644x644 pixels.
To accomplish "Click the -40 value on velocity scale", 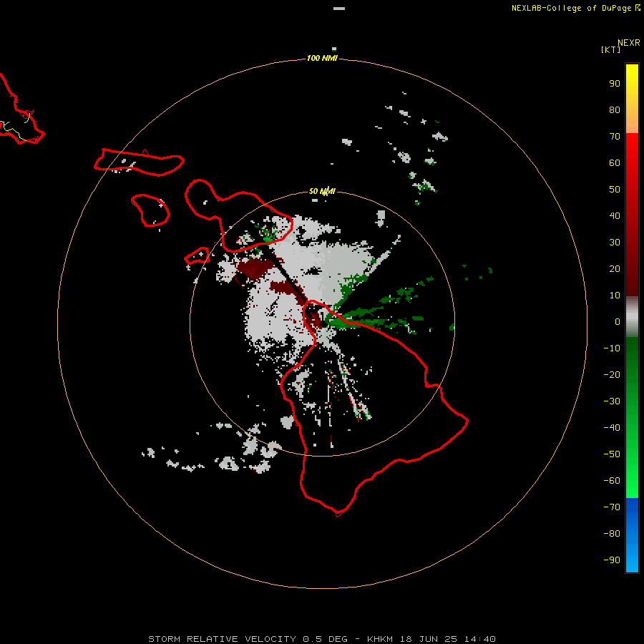I will (x=612, y=428).
